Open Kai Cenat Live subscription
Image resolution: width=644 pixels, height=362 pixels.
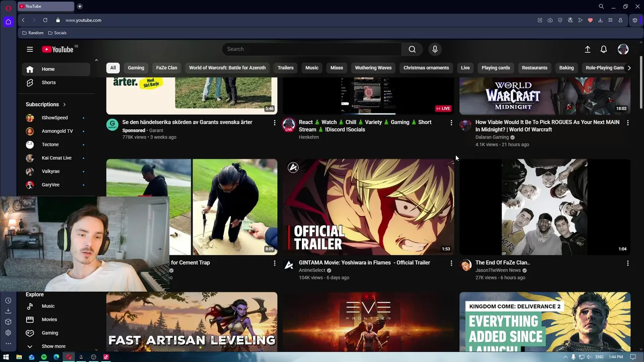56,158
